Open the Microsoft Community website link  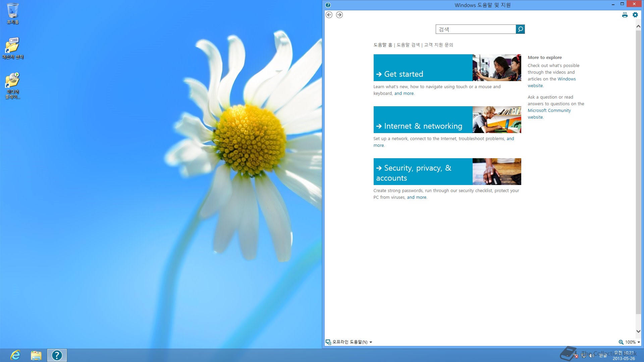click(x=549, y=111)
